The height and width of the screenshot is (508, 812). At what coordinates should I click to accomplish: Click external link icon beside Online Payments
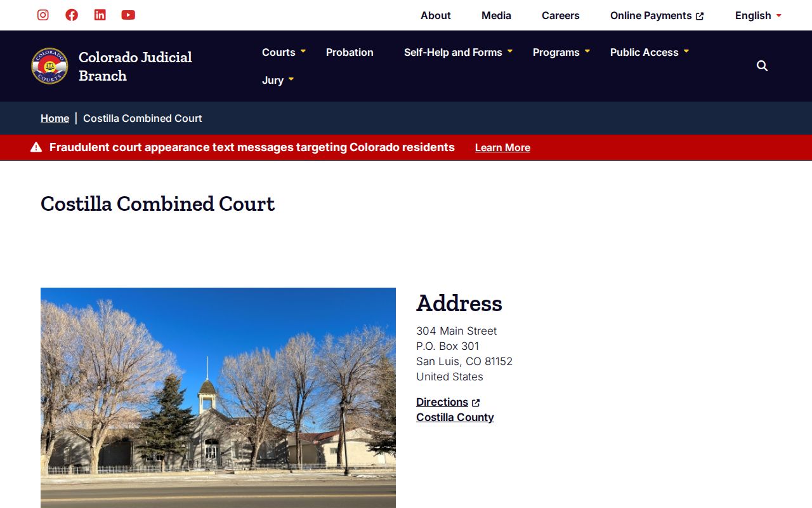click(700, 16)
